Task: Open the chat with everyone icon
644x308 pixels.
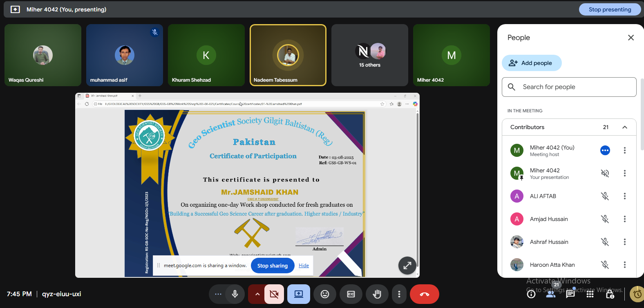Action: pos(570,294)
